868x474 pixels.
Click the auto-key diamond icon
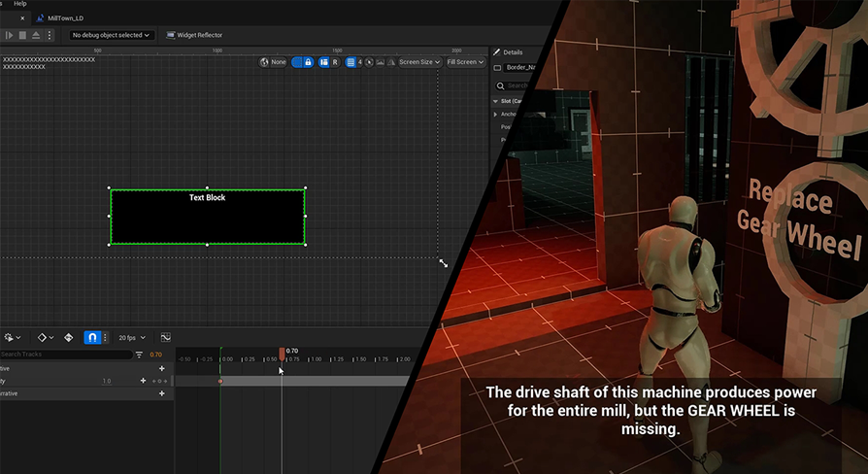(69, 337)
